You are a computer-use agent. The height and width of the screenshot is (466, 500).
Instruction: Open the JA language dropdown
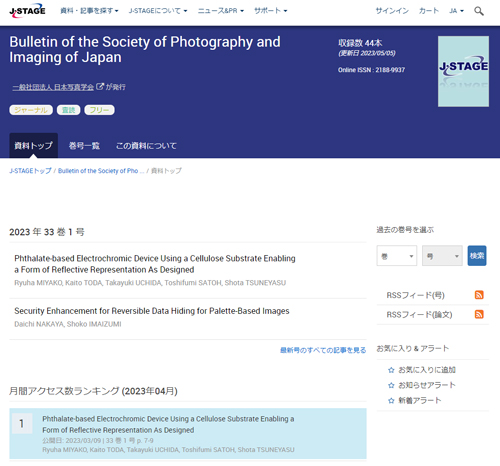click(456, 11)
